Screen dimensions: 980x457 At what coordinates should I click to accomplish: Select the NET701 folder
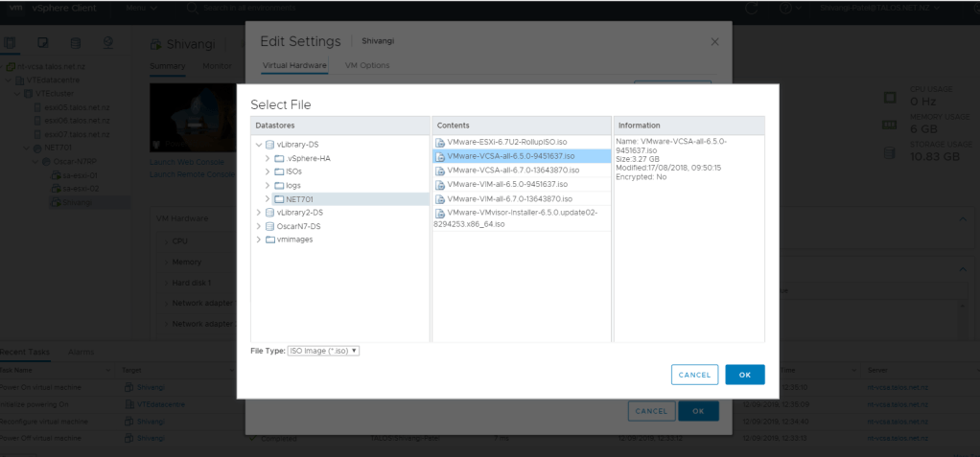coord(299,199)
